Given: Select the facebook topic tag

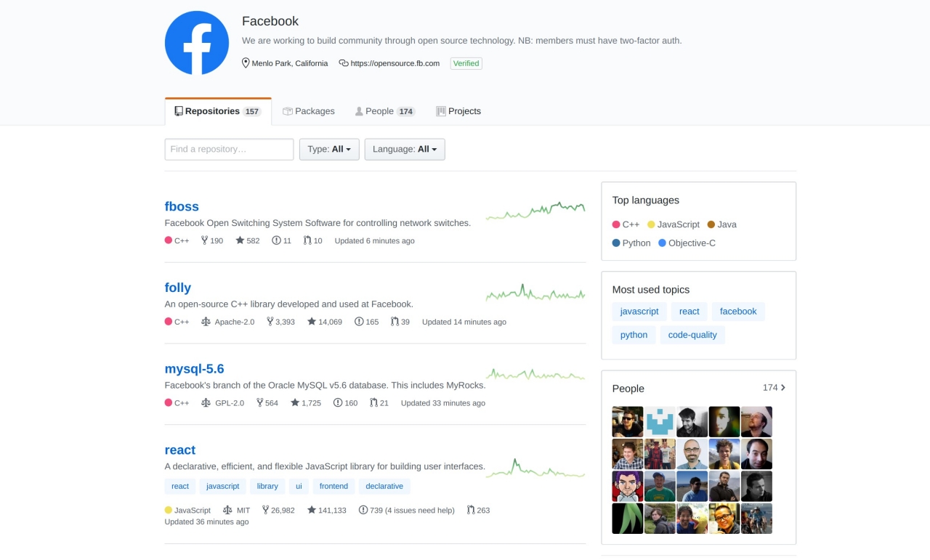Looking at the screenshot, I should point(738,312).
